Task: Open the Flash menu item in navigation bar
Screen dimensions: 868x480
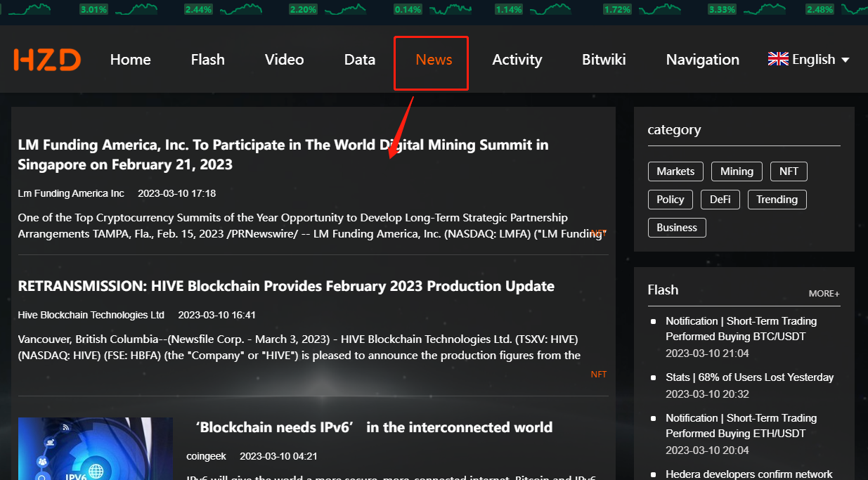Action: 208,60
